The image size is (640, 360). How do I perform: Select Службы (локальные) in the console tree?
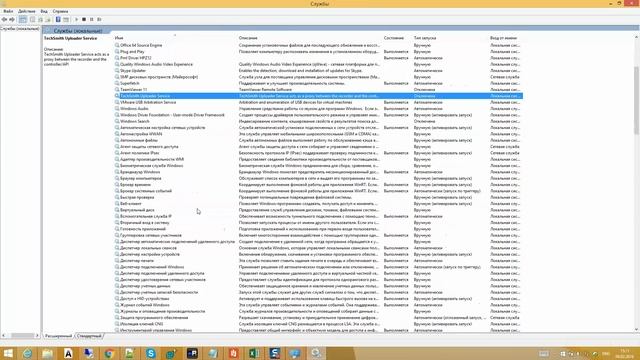click(20, 29)
